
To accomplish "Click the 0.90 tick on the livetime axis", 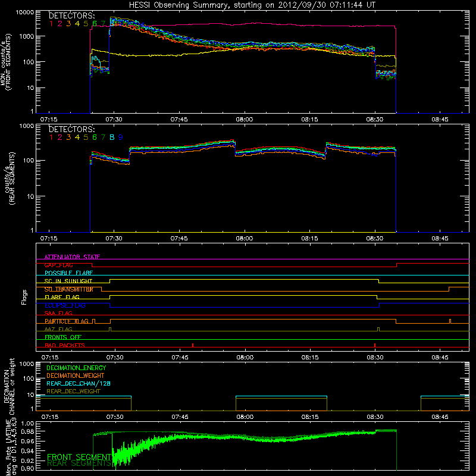I will point(28,468).
